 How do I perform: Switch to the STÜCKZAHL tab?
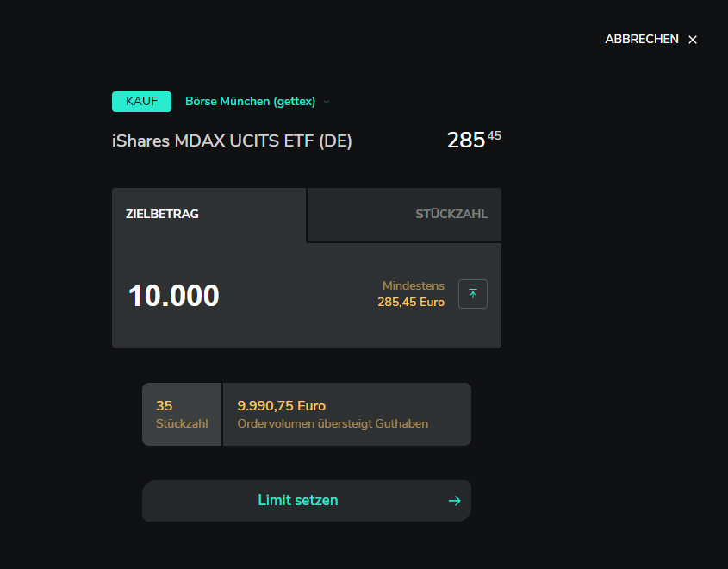tap(451, 214)
